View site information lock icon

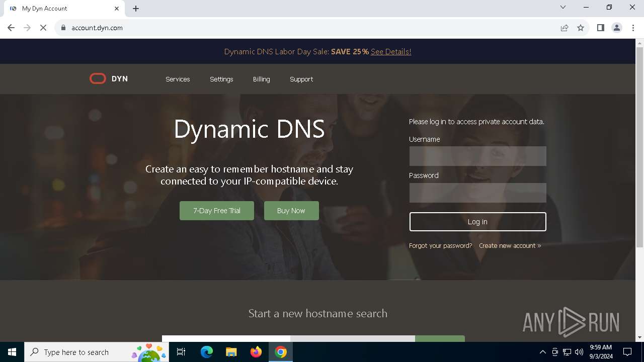[x=63, y=28]
